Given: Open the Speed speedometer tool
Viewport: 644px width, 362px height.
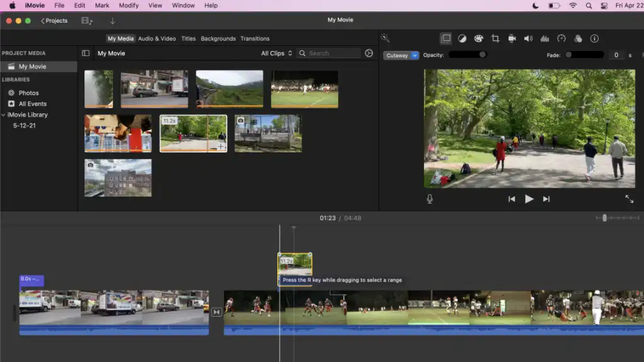Looking at the screenshot, I should [x=561, y=38].
